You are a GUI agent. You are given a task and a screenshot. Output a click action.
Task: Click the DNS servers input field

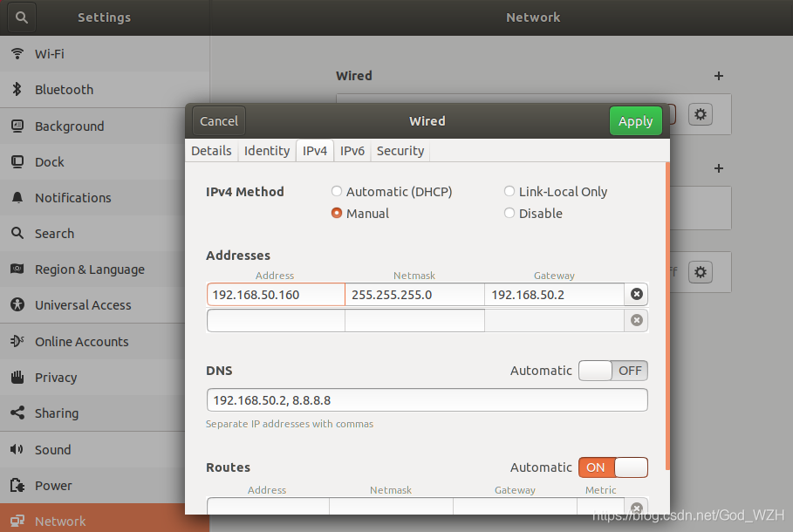click(427, 400)
